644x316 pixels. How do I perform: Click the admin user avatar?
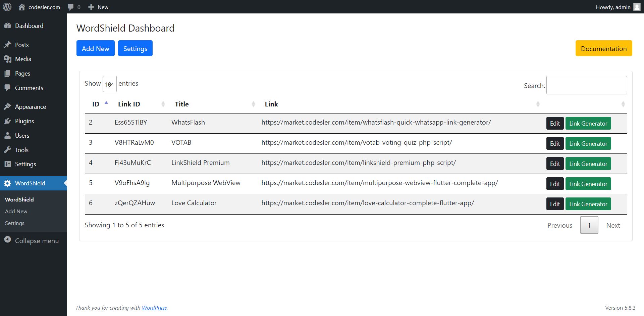[637, 7]
